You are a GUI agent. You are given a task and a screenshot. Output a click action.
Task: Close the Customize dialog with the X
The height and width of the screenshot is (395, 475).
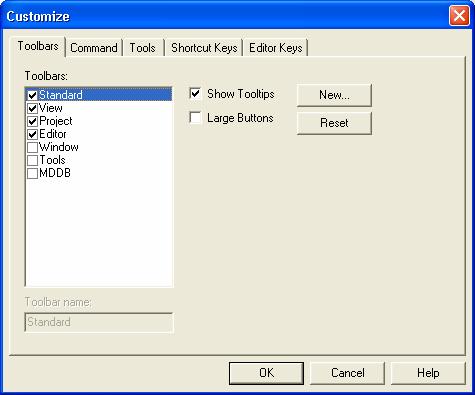pos(459,16)
